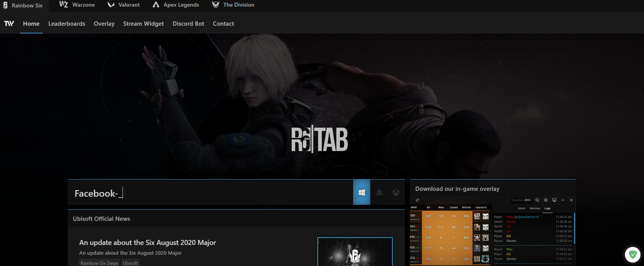The height and width of the screenshot is (266, 644).
Task: Click the overlay minimize icon
Action: point(563,200)
